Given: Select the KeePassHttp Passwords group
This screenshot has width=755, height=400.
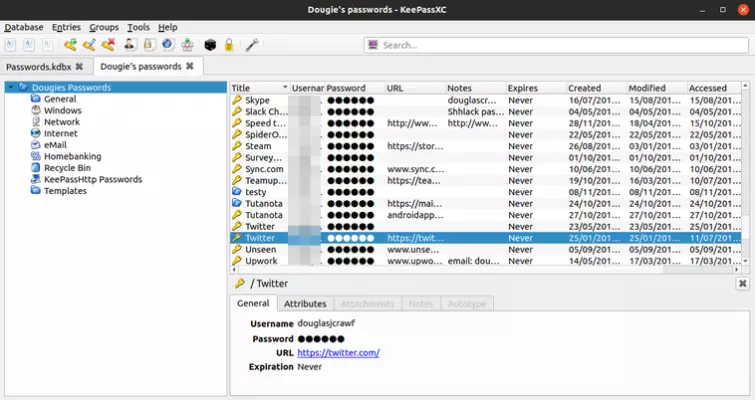Looking at the screenshot, I should coord(92,179).
